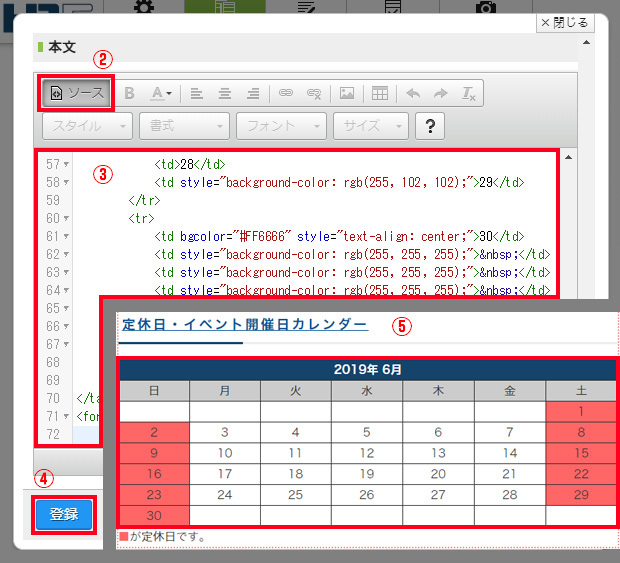Expand the フォント font dropdown

[281, 126]
